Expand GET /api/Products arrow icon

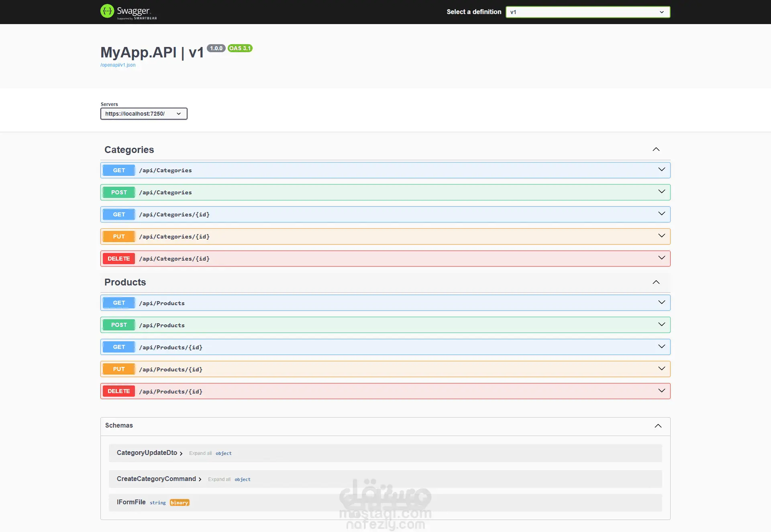(661, 302)
